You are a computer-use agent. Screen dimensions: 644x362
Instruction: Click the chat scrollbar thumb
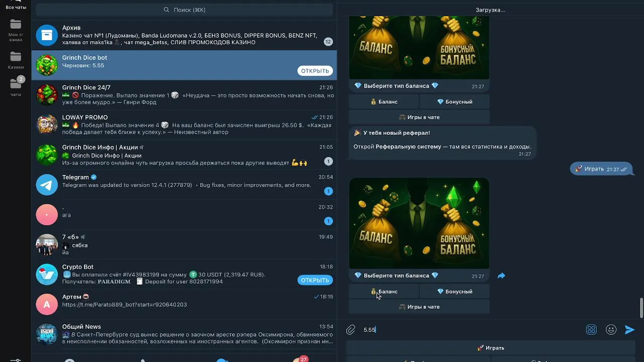[x=641, y=308]
